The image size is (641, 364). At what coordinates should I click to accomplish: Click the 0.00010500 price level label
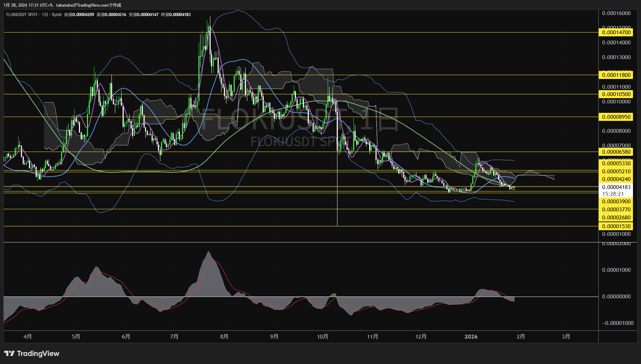point(616,94)
